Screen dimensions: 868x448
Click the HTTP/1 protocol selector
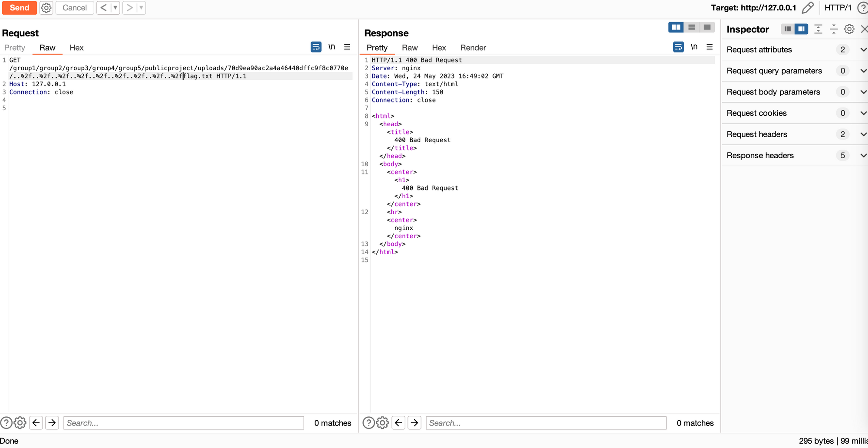pyautogui.click(x=838, y=8)
